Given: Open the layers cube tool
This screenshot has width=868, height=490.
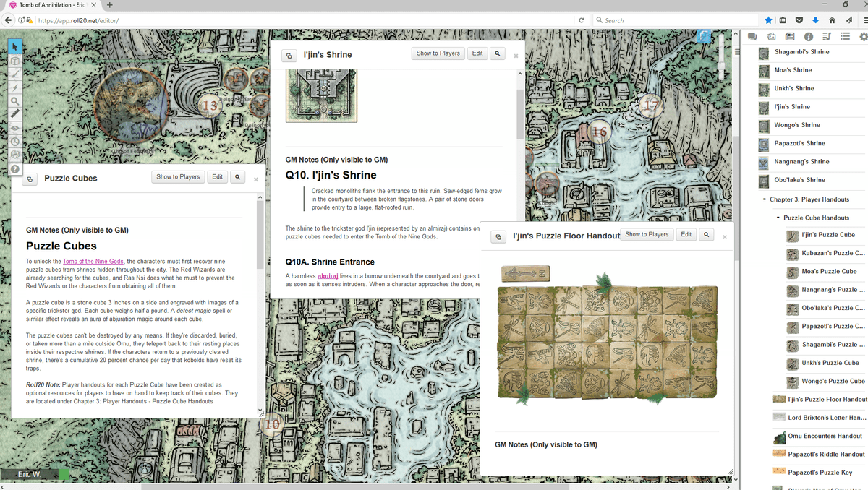Looking at the screenshot, I should [x=14, y=61].
